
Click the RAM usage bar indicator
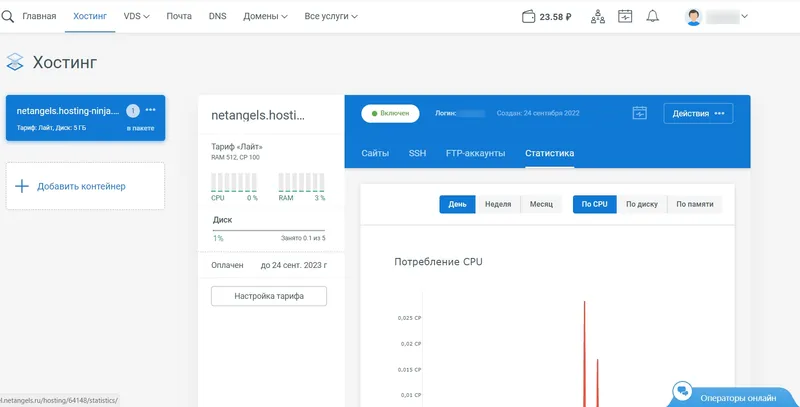point(302,183)
